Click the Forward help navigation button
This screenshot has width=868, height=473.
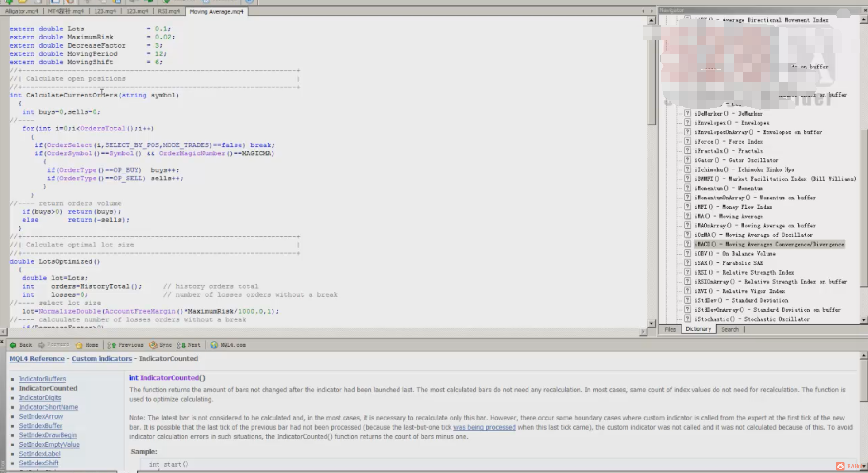54,345
